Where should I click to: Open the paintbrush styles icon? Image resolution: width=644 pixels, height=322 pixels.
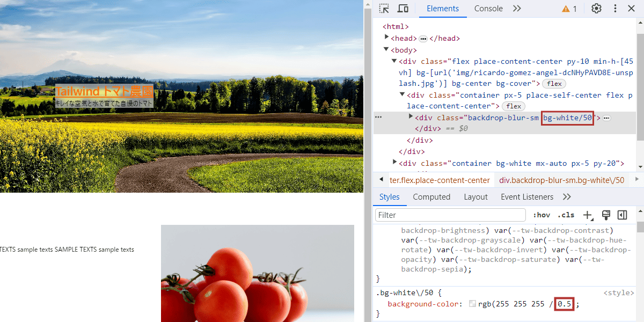pos(606,215)
